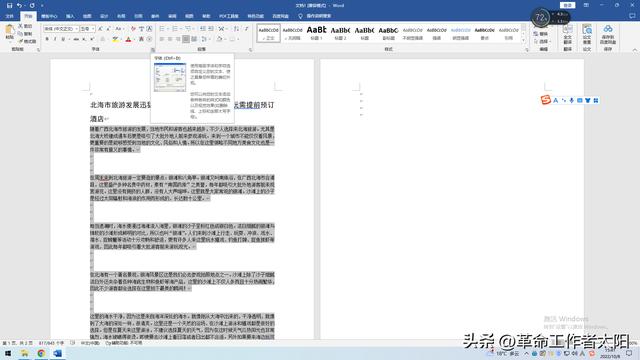Viewport: 640px width, 360px height.
Task: Toggle justify text alignment
Action: 186,39
